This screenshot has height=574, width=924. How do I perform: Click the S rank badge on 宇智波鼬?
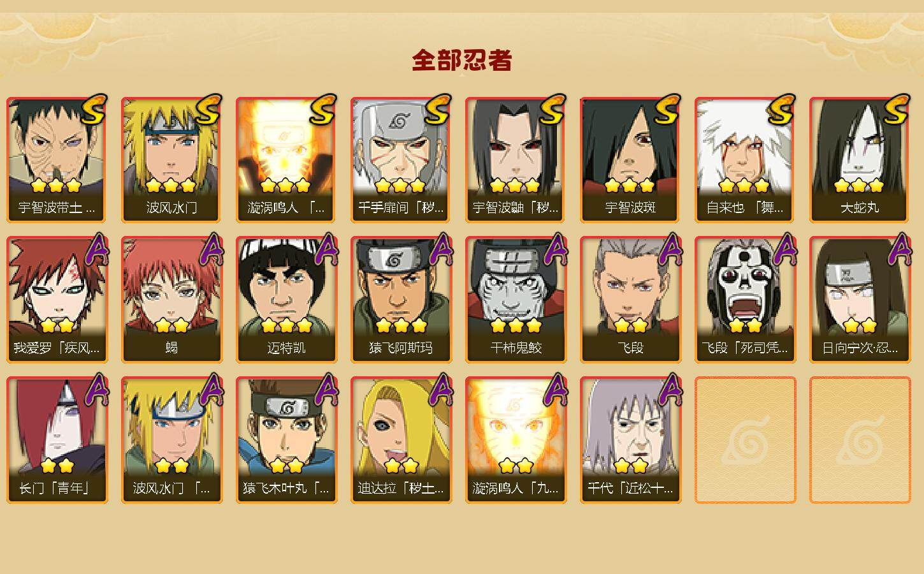coord(553,109)
